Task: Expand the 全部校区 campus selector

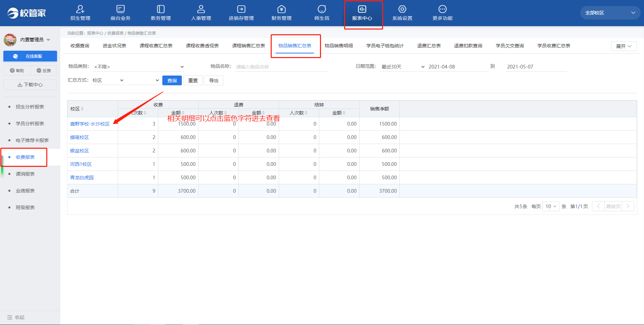Action: [x=610, y=13]
